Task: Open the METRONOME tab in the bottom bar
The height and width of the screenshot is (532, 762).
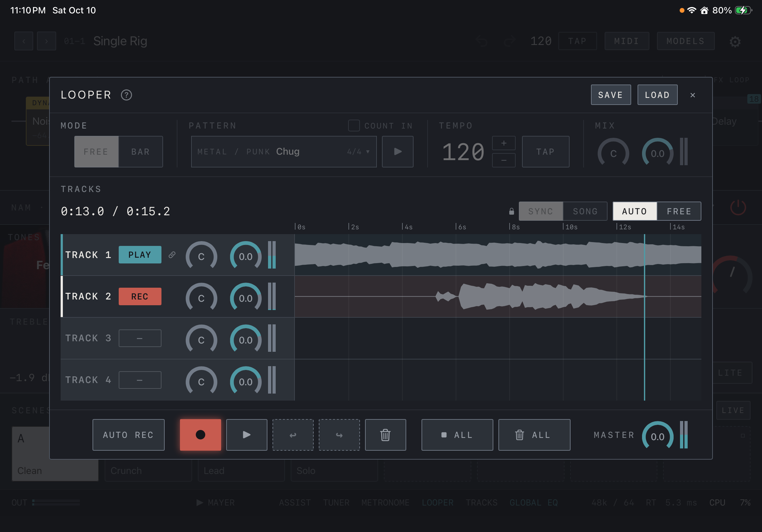Action: (x=385, y=503)
